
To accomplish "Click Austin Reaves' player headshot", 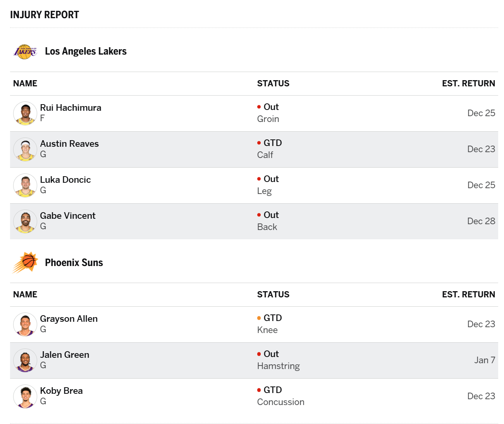I will point(25,149).
